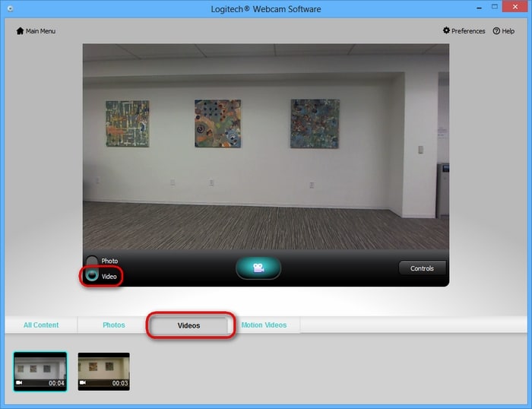
Task: Click the webcam app icon in title bar
Action: pos(10,8)
